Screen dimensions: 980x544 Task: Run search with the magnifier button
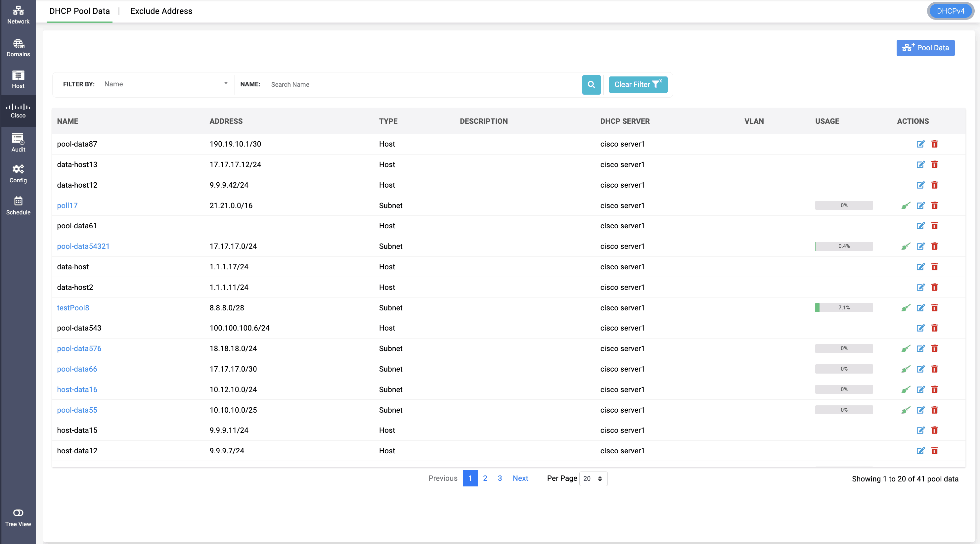pos(591,84)
